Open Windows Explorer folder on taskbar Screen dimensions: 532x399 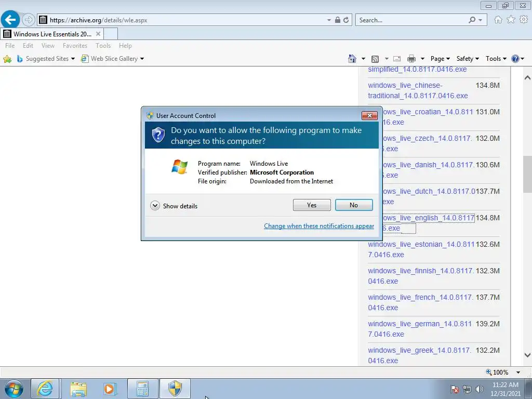tap(78, 389)
